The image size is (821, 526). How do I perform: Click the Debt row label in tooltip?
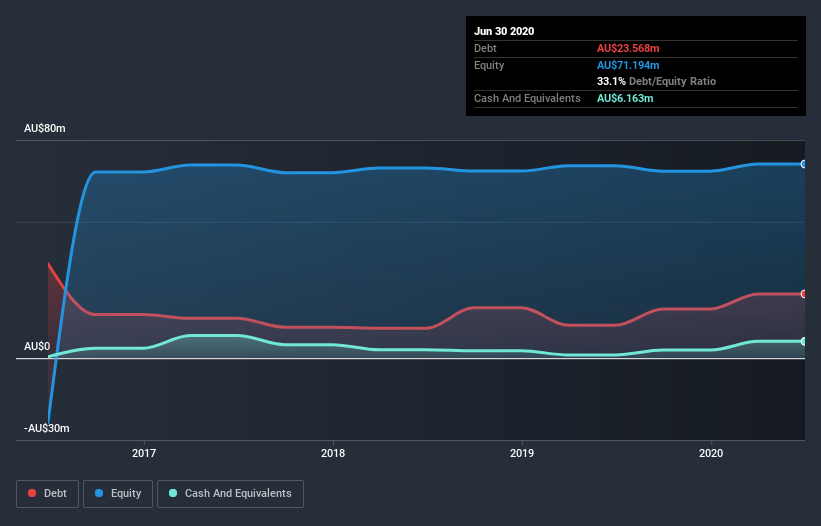(x=485, y=48)
